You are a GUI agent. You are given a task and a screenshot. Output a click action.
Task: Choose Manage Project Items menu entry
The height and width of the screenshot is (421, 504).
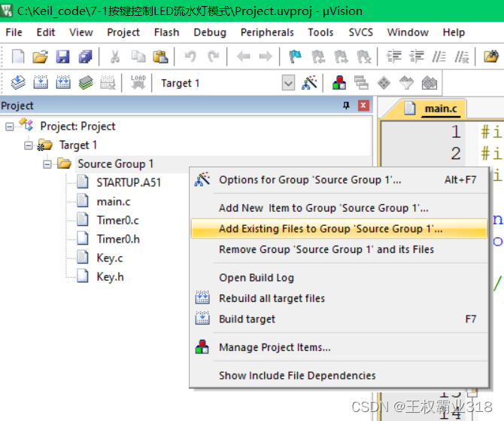tap(339, 347)
